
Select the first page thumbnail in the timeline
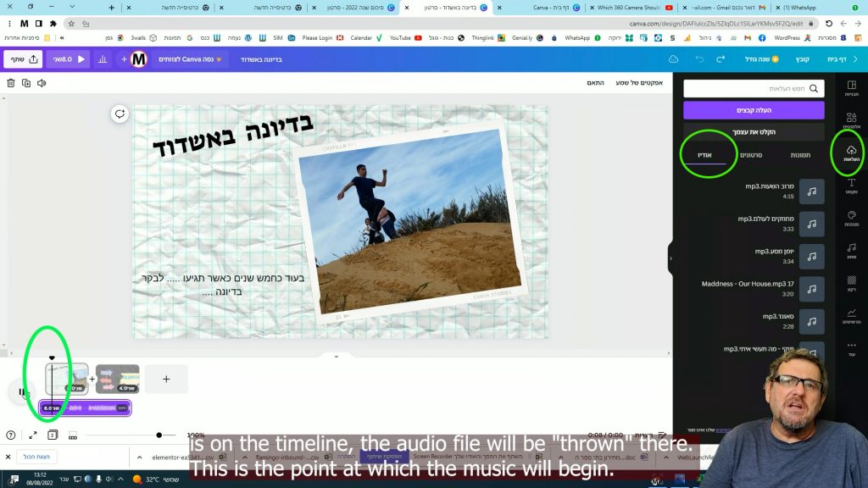coord(66,379)
